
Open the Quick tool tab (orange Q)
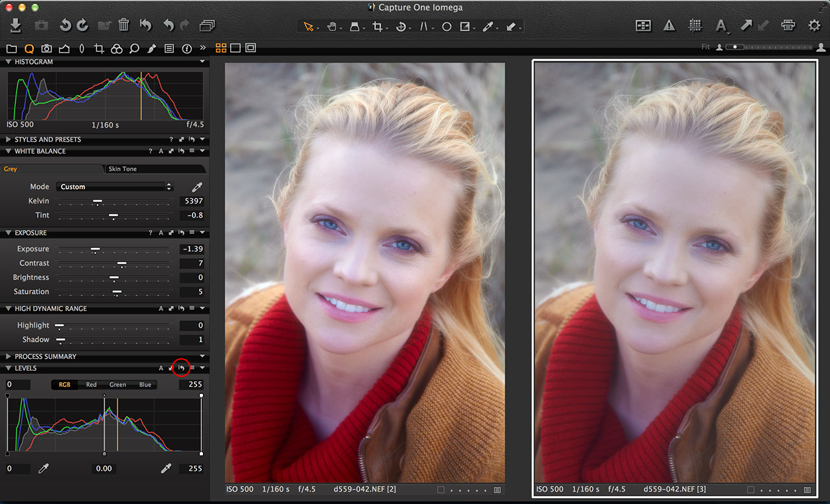tap(29, 48)
